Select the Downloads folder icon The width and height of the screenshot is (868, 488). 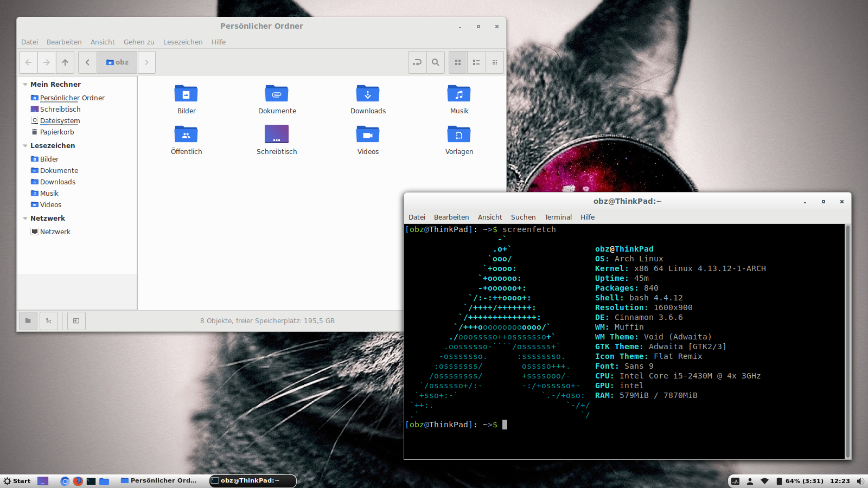(368, 94)
